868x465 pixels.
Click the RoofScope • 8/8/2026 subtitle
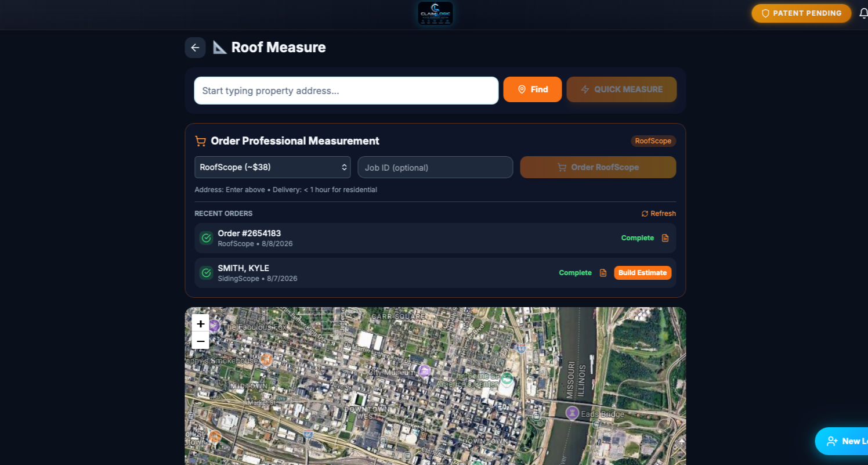point(255,244)
